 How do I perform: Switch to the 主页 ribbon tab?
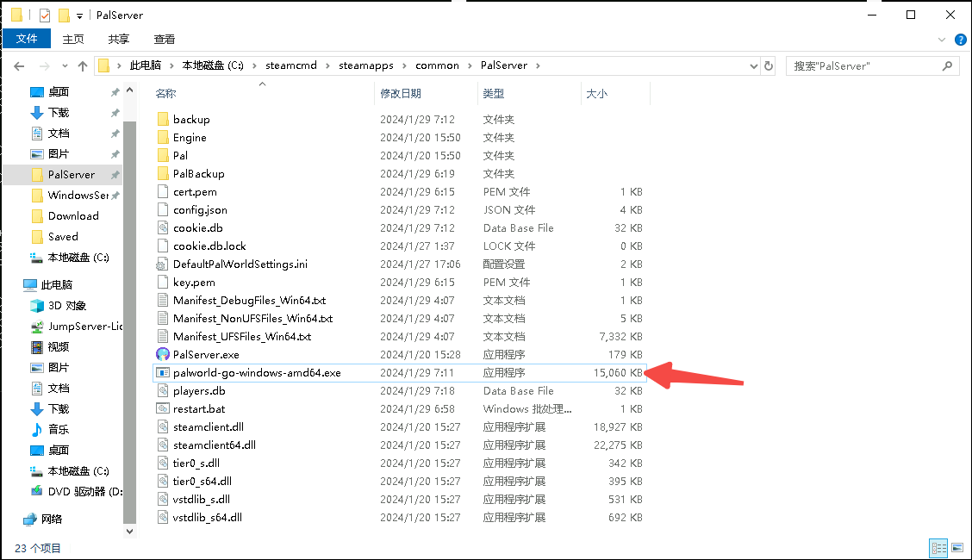coord(73,39)
